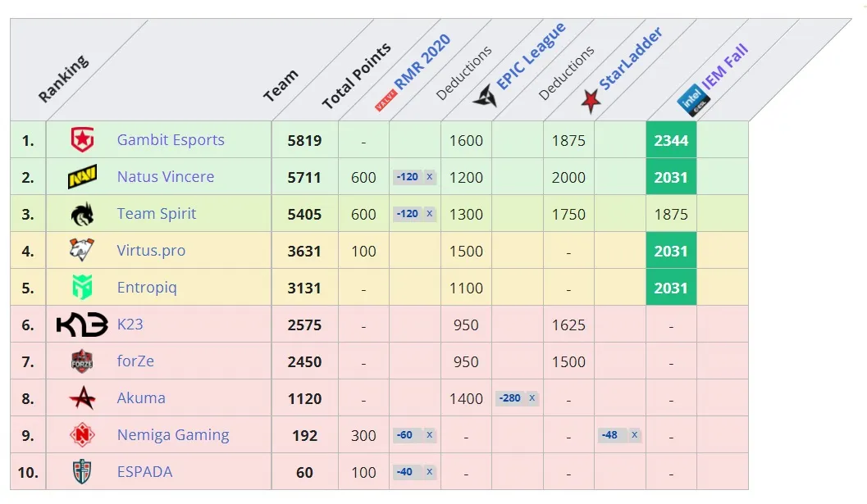Dismiss the -40 deduction on ESPADA
Viewport: 867px width, 504px height.
pos(429,472)
